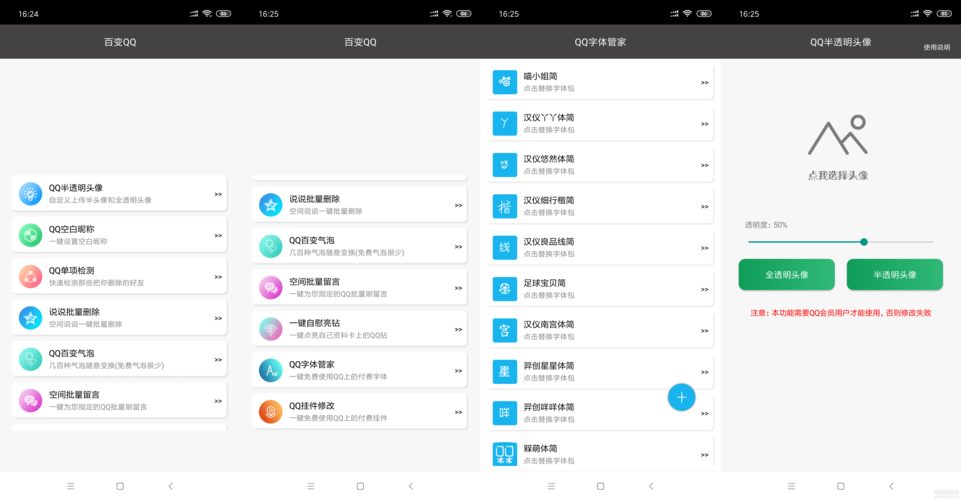Open the >> arrow on QQ半透明头像 row
The image size is (961, 500).
pyautogui.click(x=218, y=194)
